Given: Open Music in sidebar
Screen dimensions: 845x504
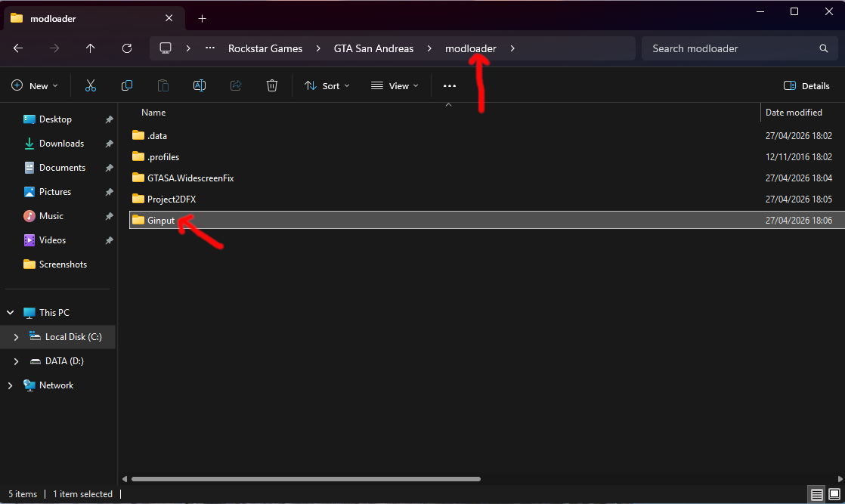Looking at the screenshot, I should (x=51, y=216).
